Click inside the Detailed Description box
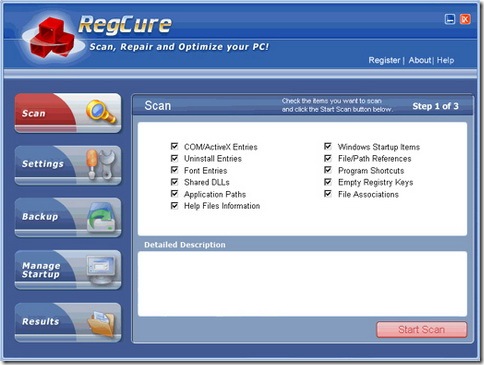The image size is (484, 365). coord(302,284)
